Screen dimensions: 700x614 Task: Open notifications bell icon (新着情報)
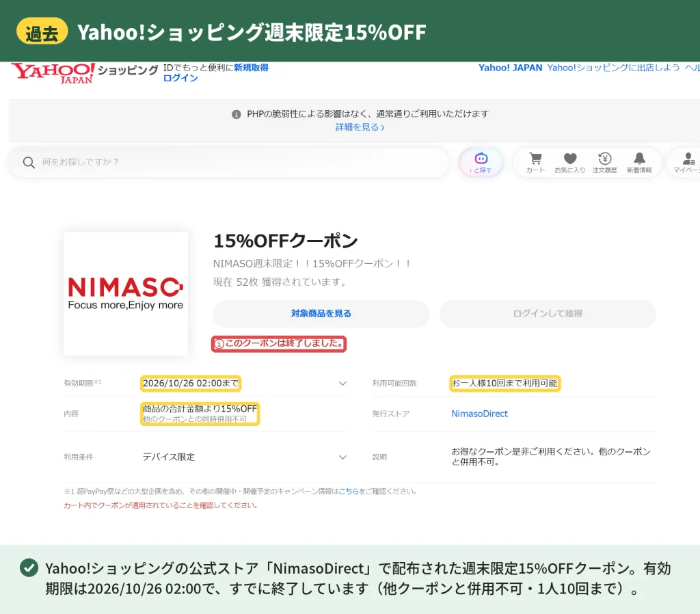(639, 163)
